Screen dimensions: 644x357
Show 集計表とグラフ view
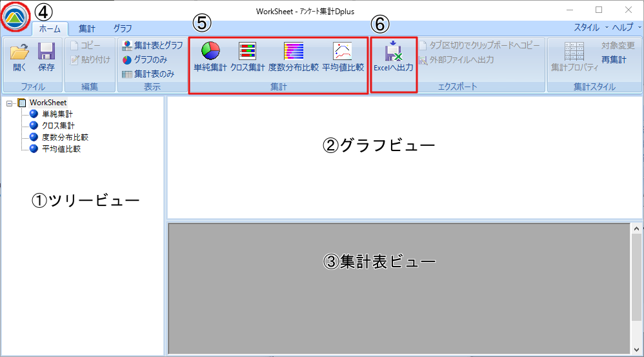152,45
